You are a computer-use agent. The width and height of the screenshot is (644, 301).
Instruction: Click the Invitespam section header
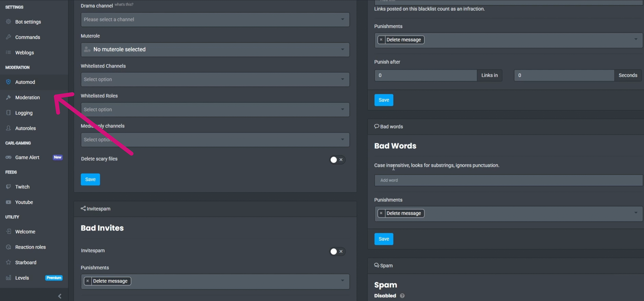[x=96, y=209]
